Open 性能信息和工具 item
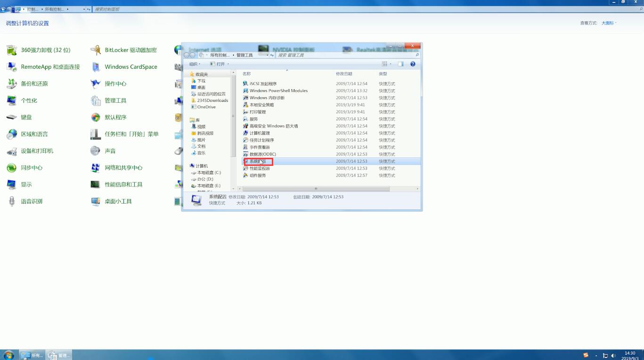 pos(116,185)
